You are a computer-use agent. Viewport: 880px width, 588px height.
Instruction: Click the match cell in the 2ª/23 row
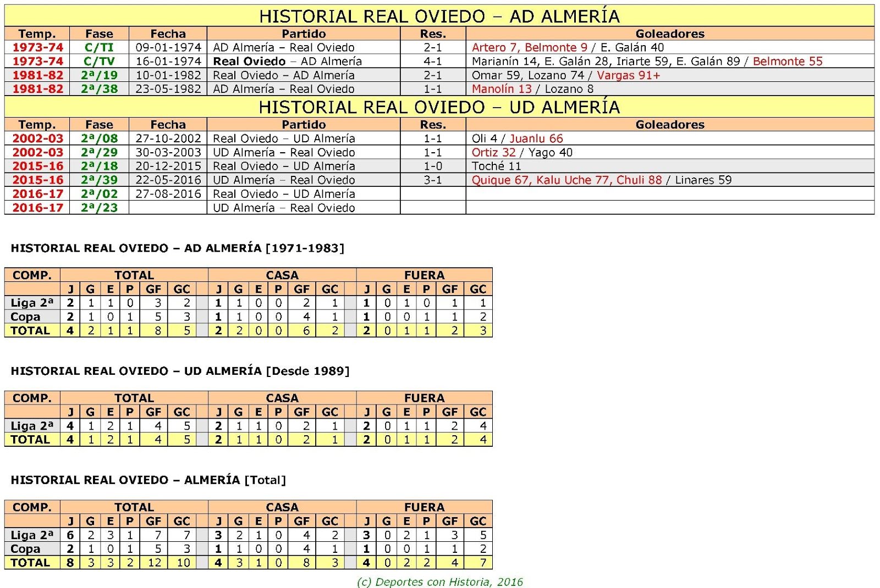pyautogui.click(x=304, y=207)
